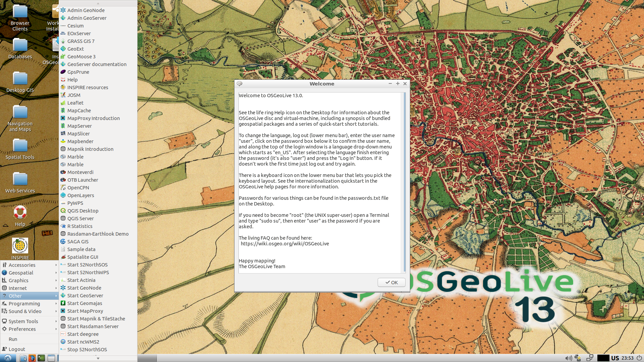Click the power button tray icon
644x362 pixels.
pos(639,358)
